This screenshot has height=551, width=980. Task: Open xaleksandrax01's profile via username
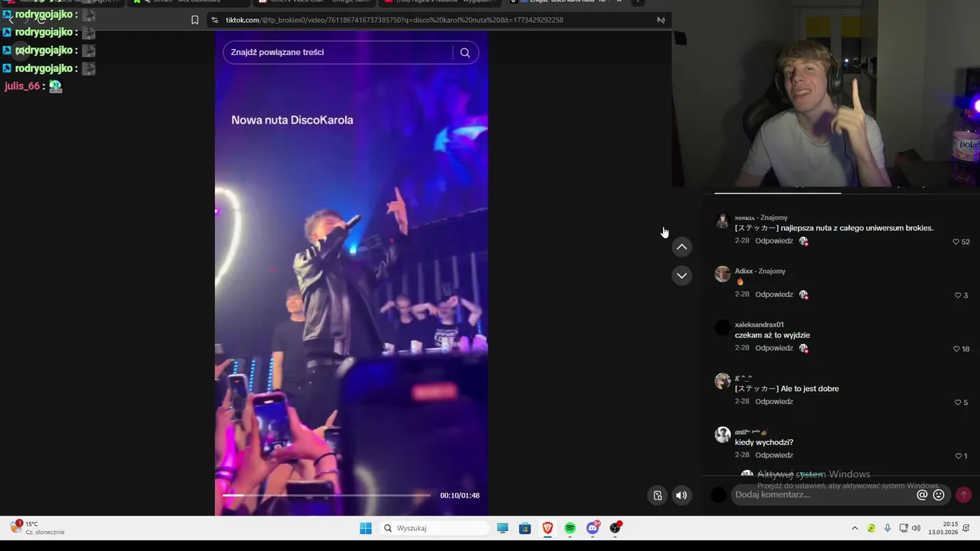759,324
